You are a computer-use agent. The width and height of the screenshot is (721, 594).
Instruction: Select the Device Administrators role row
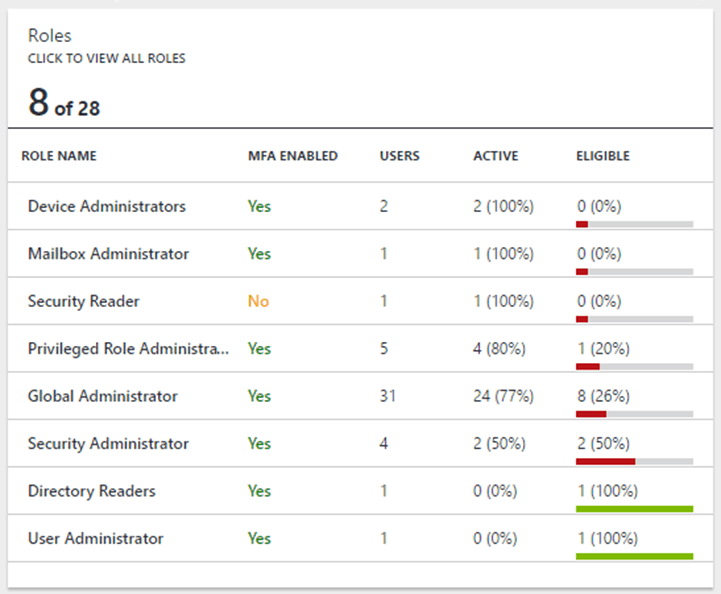coord(360,206)
